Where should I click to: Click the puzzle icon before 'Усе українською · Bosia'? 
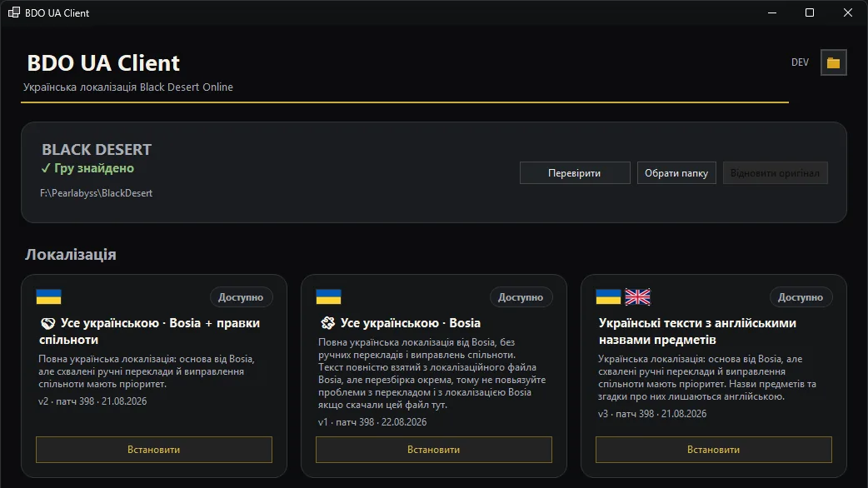[327, 322]
